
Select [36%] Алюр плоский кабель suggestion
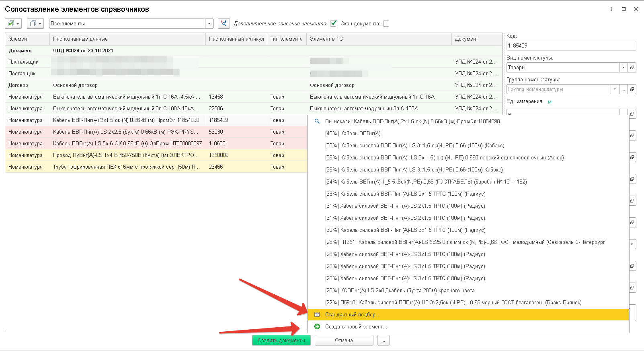click(x=468, y=157)
